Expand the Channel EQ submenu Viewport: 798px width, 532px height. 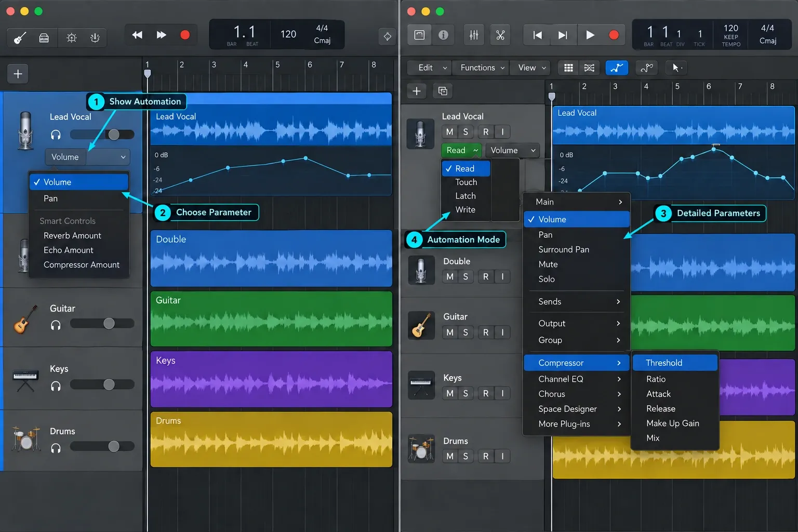[577, 379]
